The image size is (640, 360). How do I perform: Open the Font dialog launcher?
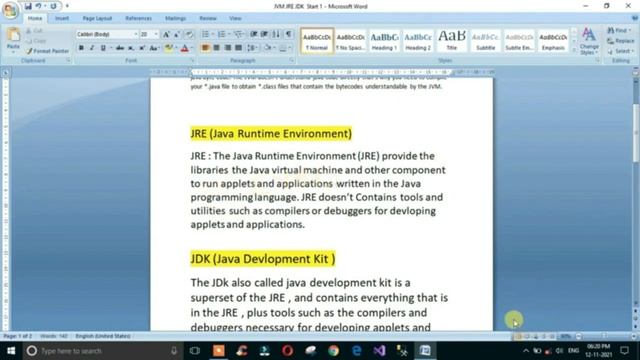click(x=192, y=60)
